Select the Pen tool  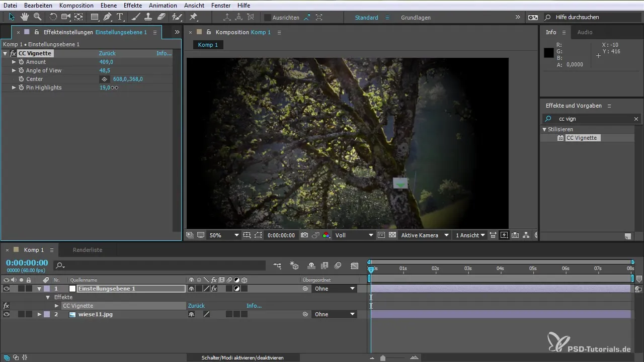click(107, 17)
